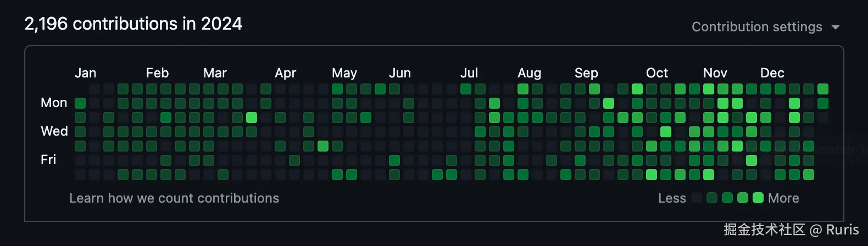
Task: Click the first Monday cell in January
Action: 80,103
